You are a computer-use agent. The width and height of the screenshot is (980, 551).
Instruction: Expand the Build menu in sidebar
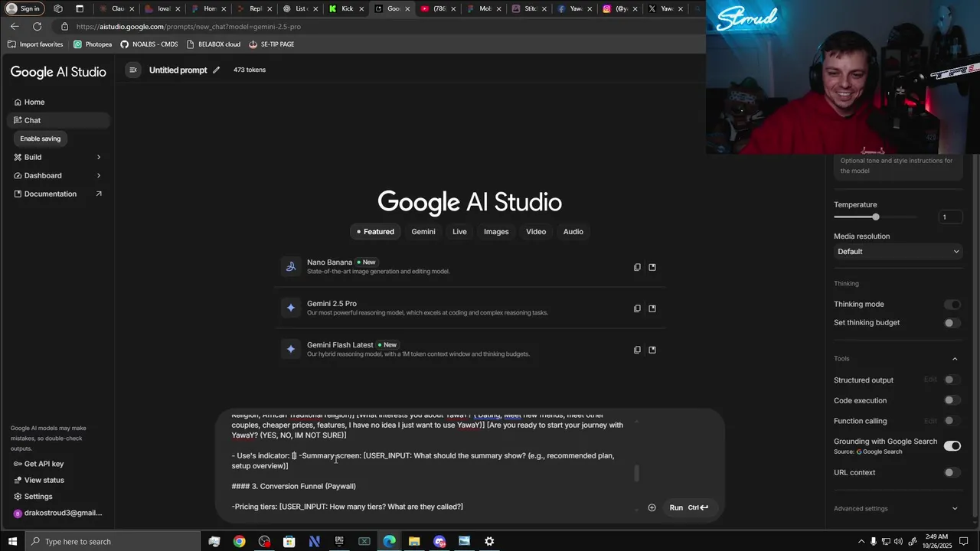point(99,157)
